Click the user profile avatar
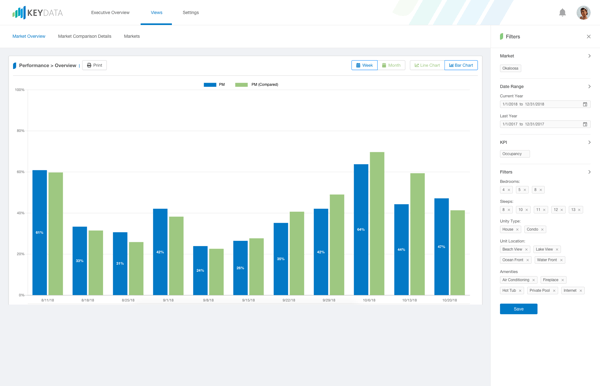 583,13
